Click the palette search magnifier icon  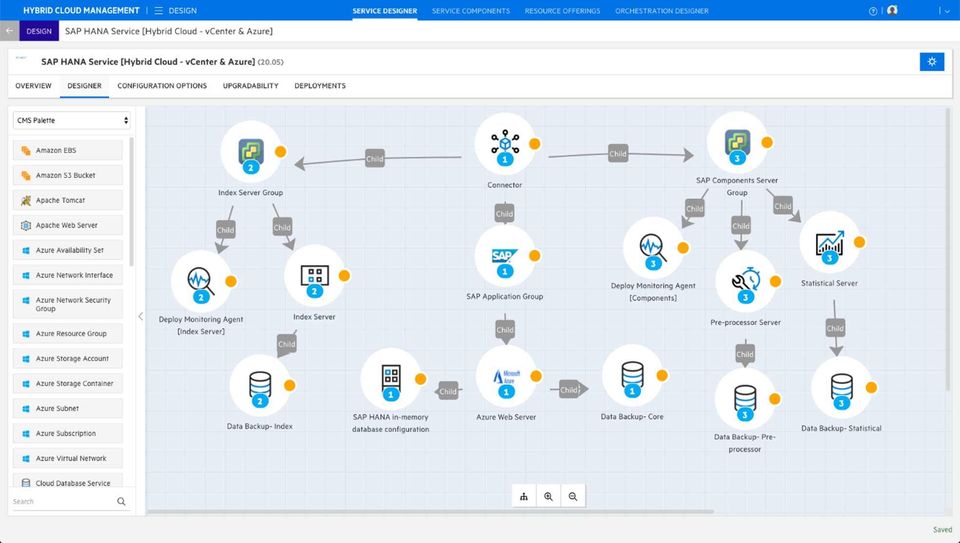tap(121, 501)
